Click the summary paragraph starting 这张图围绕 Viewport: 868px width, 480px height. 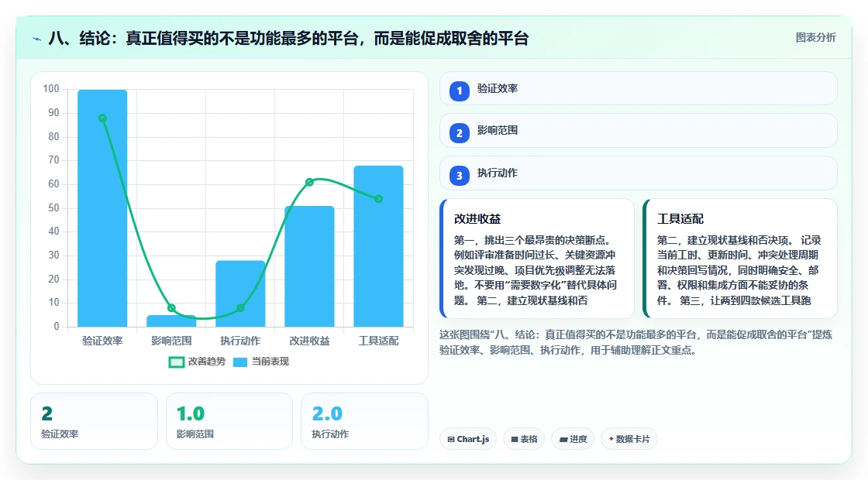click(x=635, y=342)
